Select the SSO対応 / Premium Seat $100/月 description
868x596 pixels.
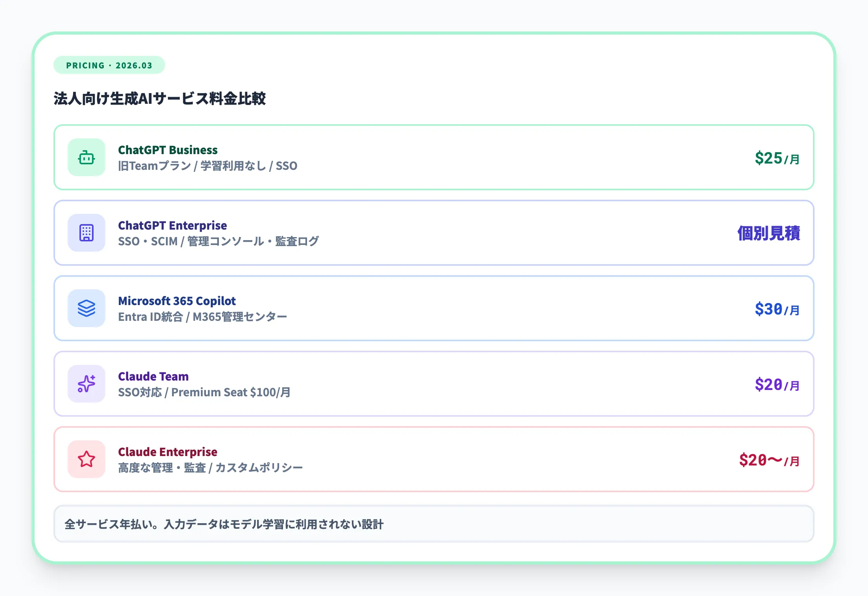coord(204,392)
